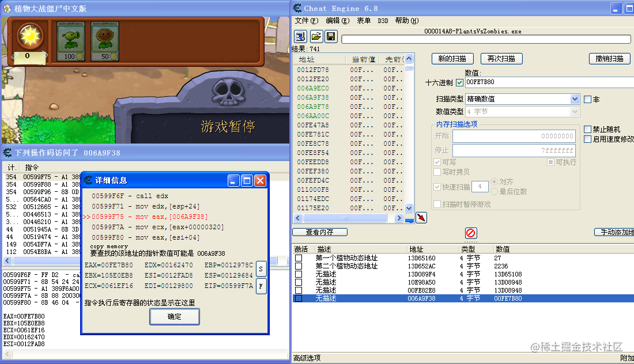Screen dimensions: 634x364
Task: Open the 扫描类型 dropdown
Action: click(x=575, y=99)
